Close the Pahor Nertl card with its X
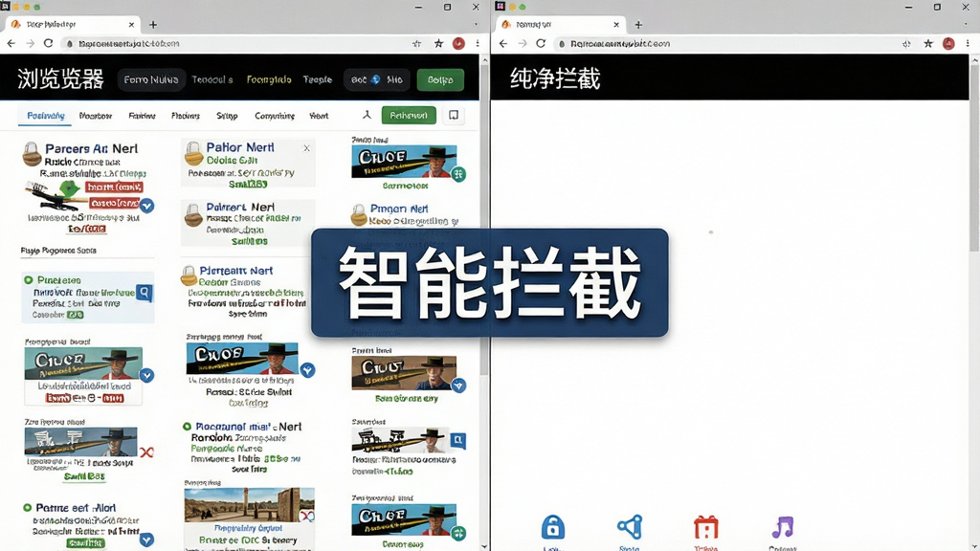The image size is (980, 551). [306, 148]
